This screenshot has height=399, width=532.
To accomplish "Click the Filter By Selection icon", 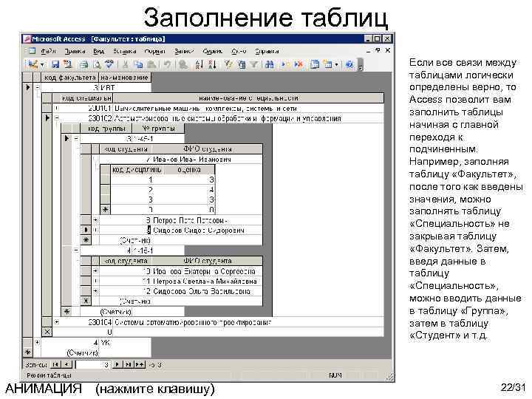I will (x=228, y=64).
